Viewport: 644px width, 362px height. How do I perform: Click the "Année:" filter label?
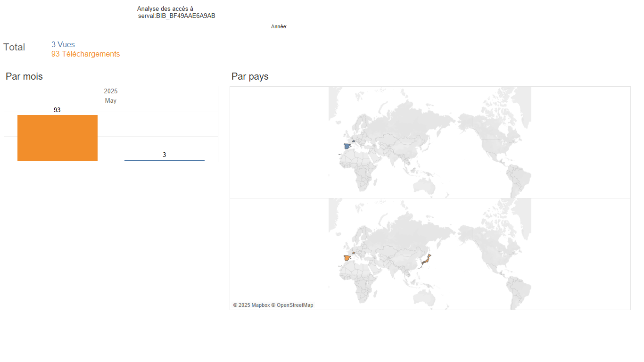pos(279,27)
